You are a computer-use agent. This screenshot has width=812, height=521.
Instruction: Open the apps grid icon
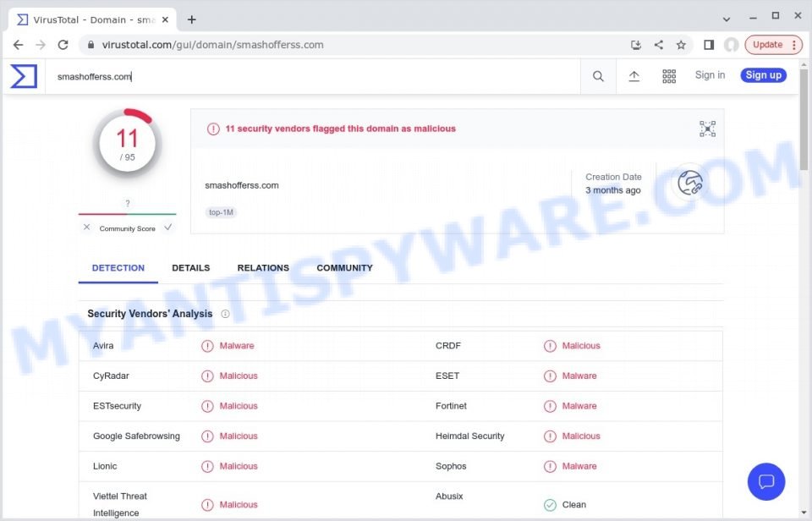coord(669,76)
